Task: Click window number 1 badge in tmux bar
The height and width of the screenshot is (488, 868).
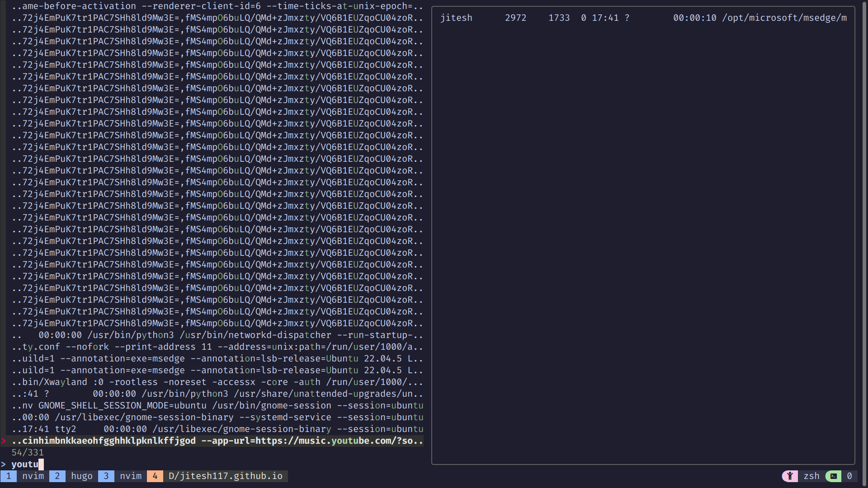Action: pyautogui.click(x=9, y=476)
